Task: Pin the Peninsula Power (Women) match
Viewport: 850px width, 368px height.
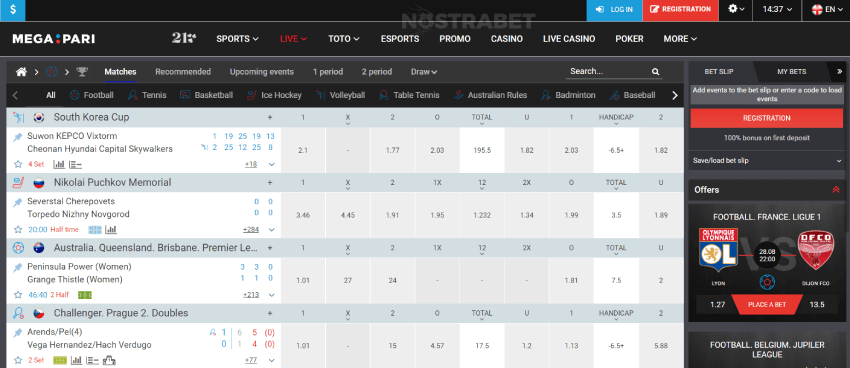Action: point(18,268)
